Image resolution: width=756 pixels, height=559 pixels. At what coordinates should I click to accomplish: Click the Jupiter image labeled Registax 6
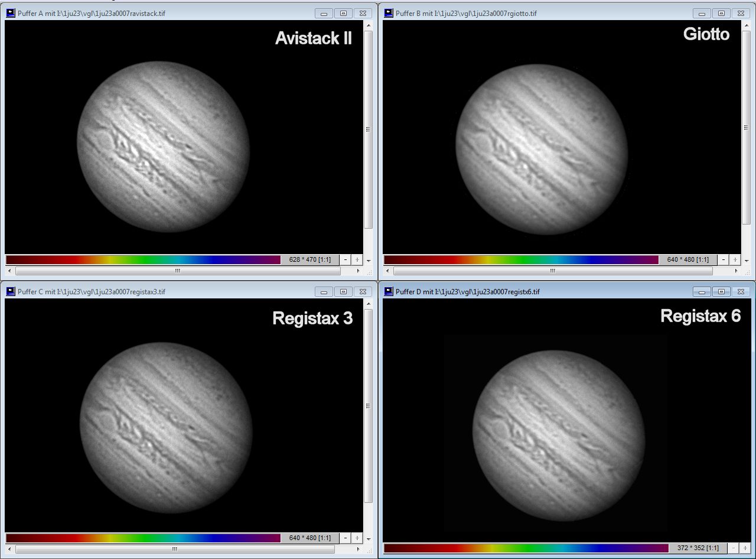tap(559, 435)
